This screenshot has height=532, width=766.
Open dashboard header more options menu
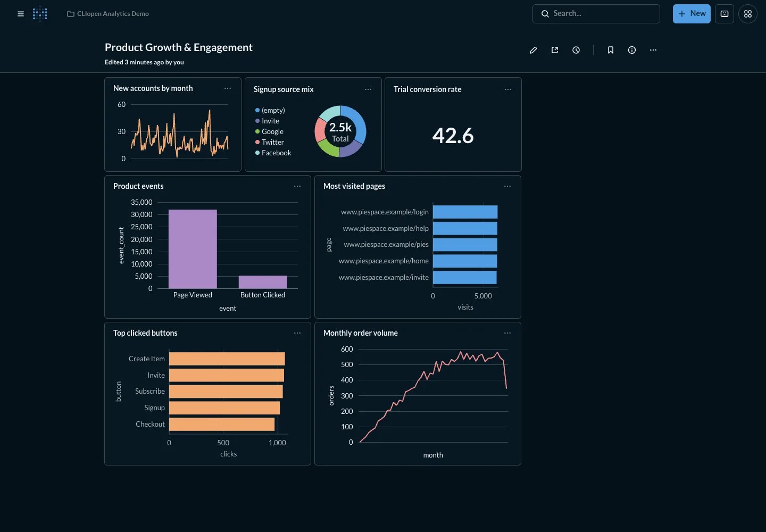tap(653, 50)
